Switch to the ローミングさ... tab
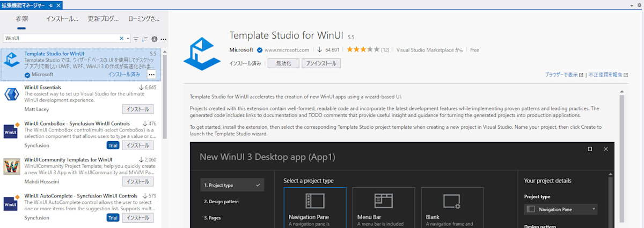This screenshot has height=228, width=644. (144, 19)
